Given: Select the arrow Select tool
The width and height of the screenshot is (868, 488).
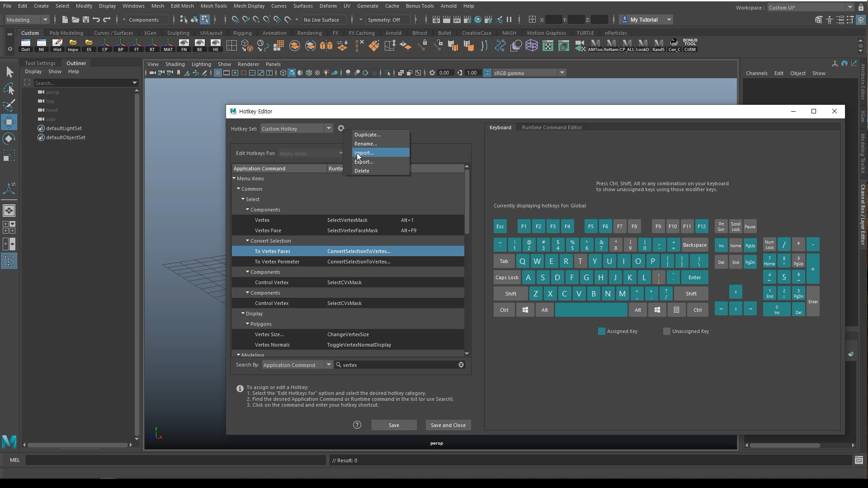Looking at the screenshot, I should 9,72.
